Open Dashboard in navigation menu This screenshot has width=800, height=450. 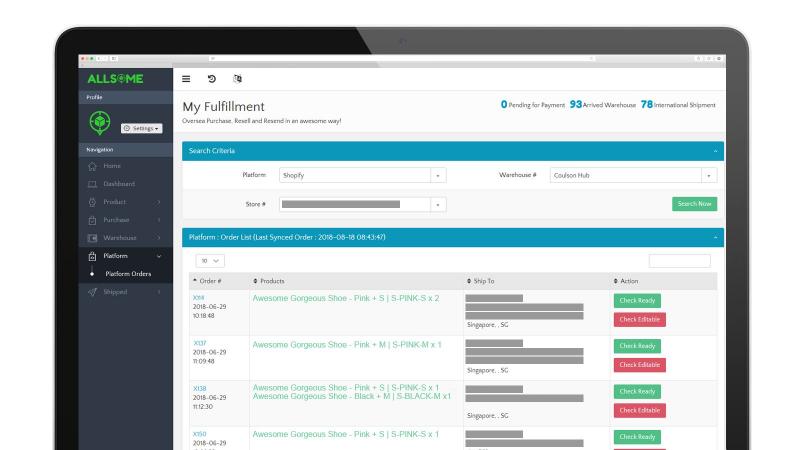(119, 184)
